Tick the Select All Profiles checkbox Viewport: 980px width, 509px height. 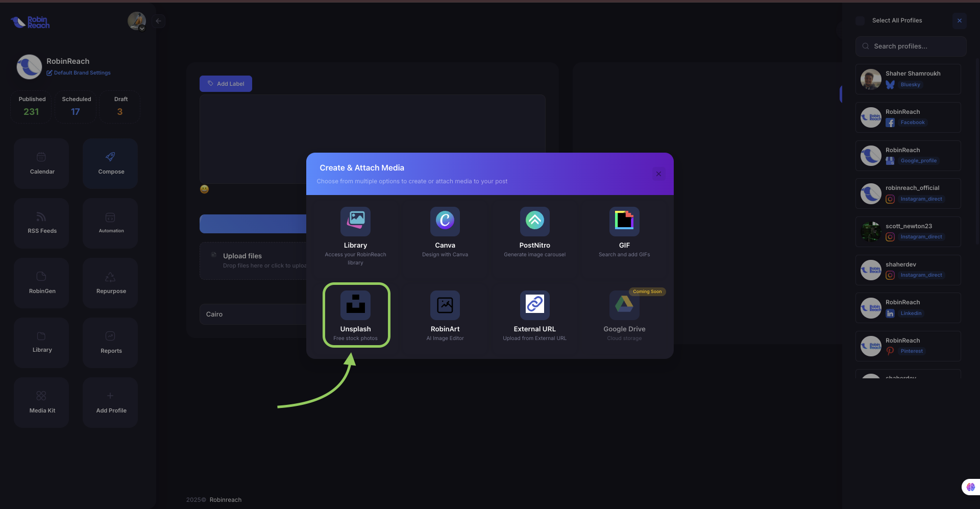860,20
